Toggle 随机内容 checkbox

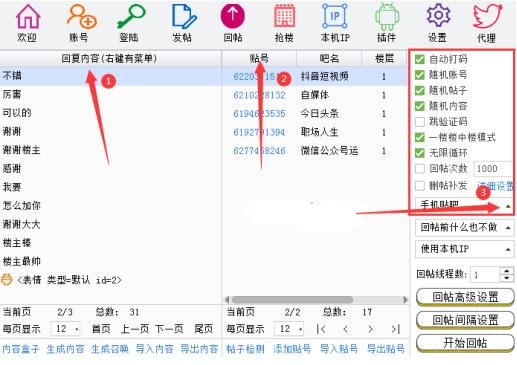pos(420,106)
